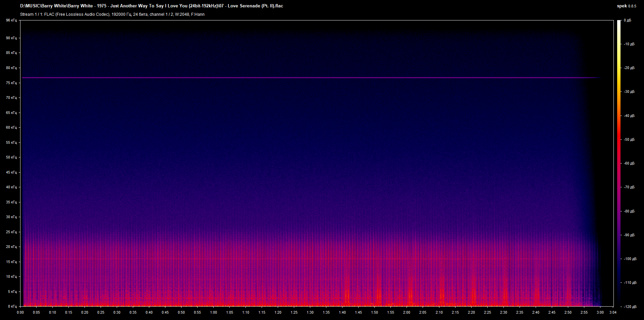Select the 2:00 time axis marker
Viewport: 644px width, 320px height.
pyautogui.click(x=407, y=312)
